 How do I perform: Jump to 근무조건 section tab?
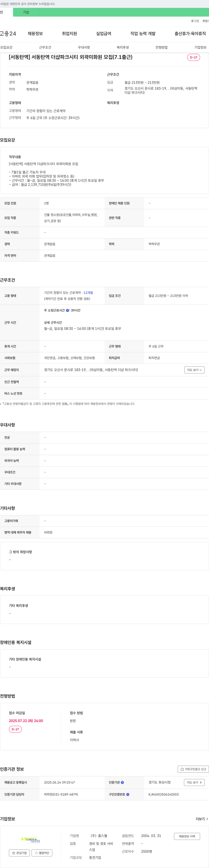pos(45,48)
